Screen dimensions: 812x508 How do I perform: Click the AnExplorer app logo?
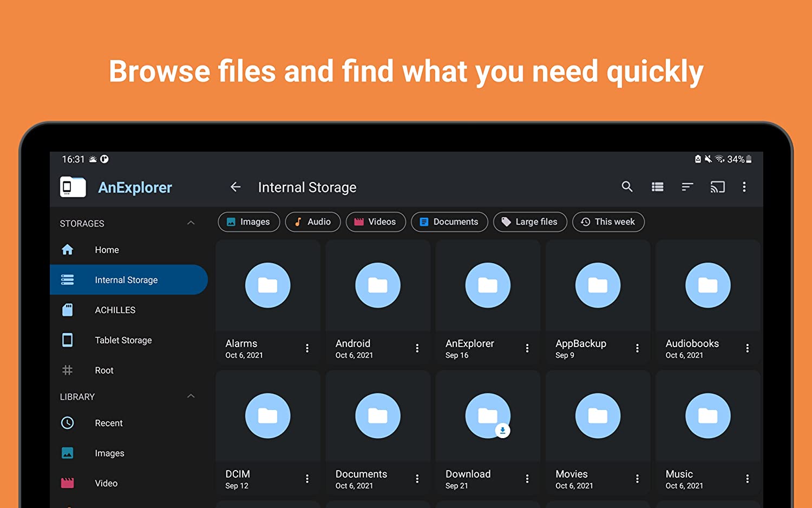(x=73, y=187)
